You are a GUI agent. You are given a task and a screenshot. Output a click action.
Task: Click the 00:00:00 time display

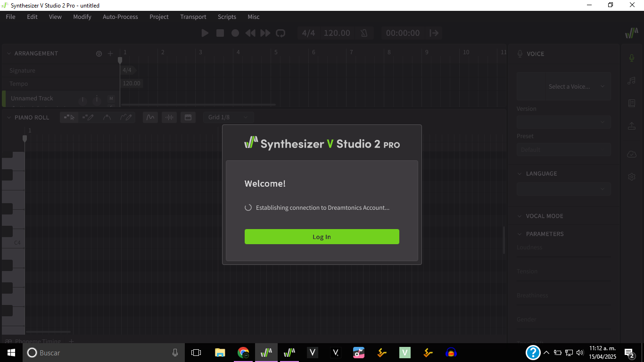(x=403, y=33)
